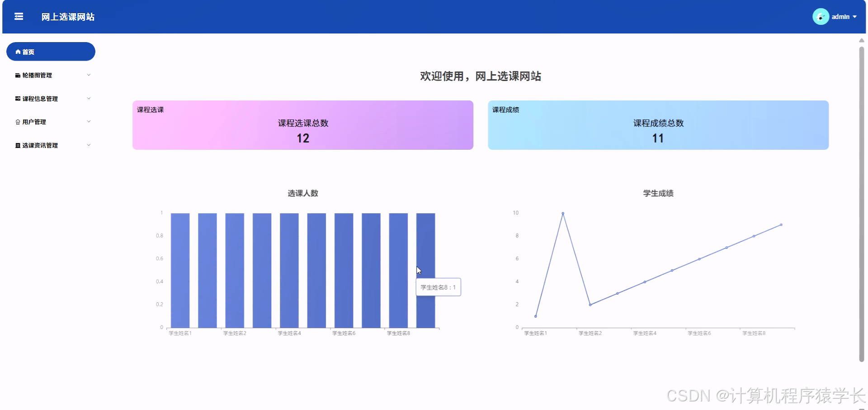The width and height of the screenshot is (868, 410).
Task: Click the image icon beside 轮播图管理
Action: 17,75
